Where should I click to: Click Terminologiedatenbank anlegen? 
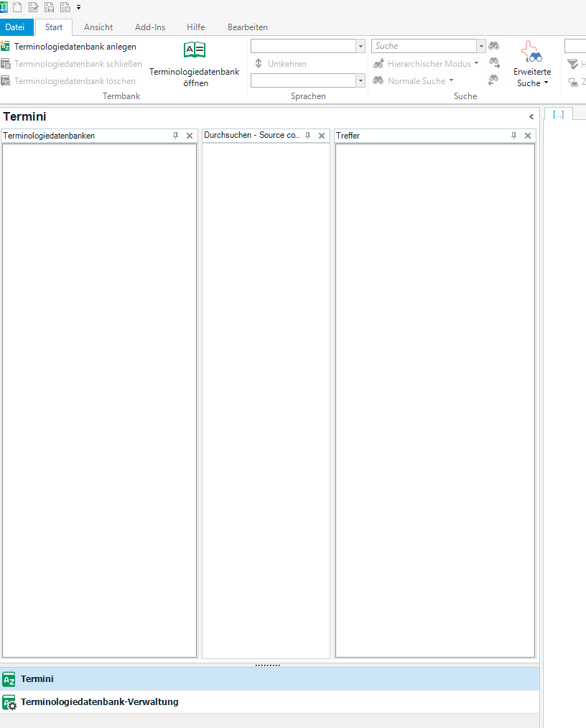click(x=68, y=47)
